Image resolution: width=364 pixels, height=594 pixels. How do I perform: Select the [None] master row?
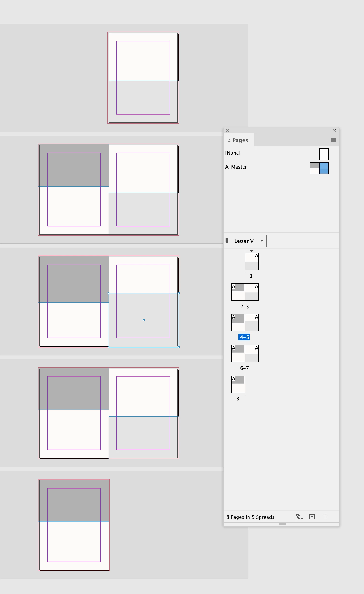(281, 153)
